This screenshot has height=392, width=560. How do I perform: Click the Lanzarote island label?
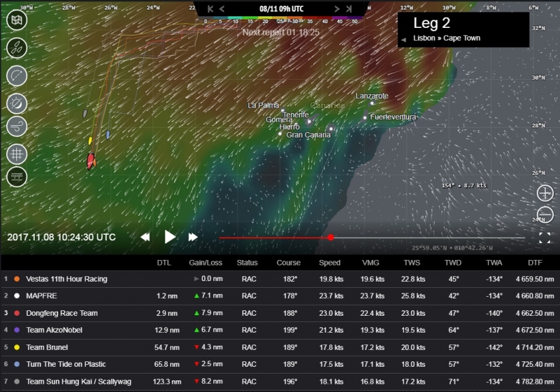click(372, 96)
